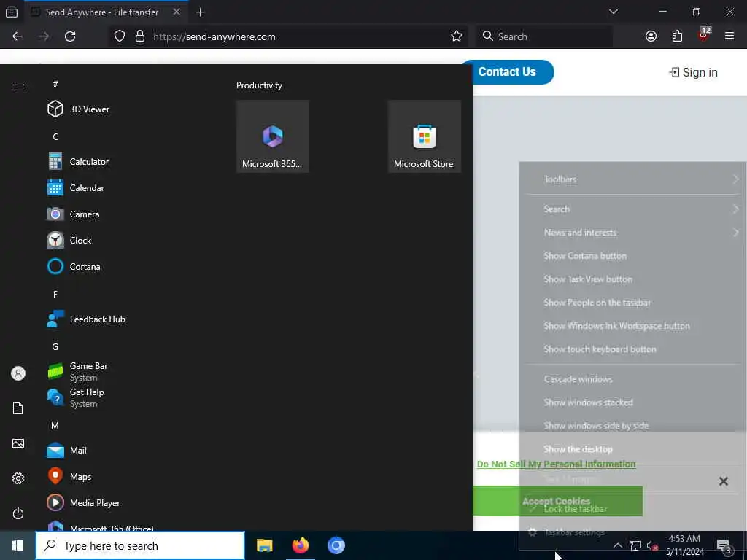
Task: Open a new Firefox tab
Action: pyautogui.click(x=200, y=12)
